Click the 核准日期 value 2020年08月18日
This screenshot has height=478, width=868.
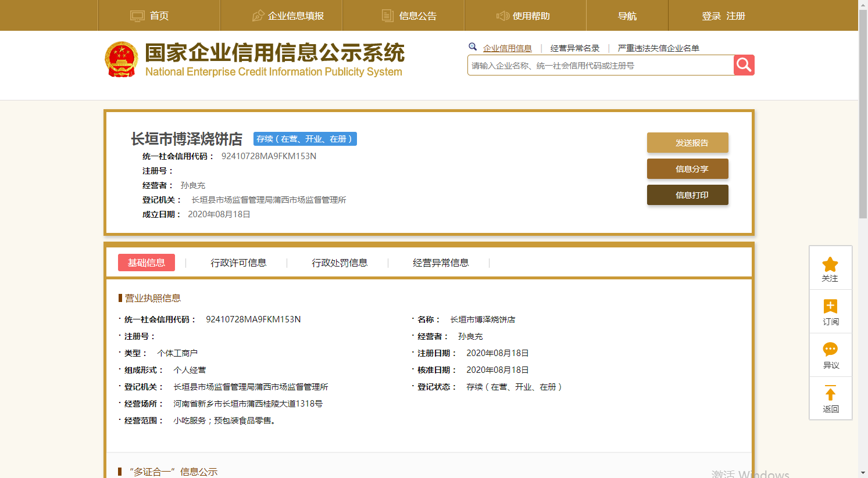498,370
